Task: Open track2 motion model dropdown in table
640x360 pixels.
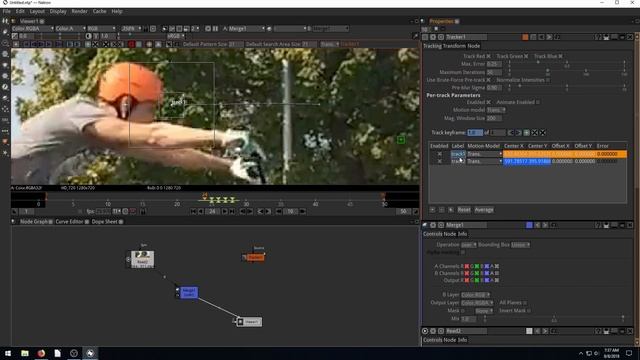Action: click(x=484, y=161)
